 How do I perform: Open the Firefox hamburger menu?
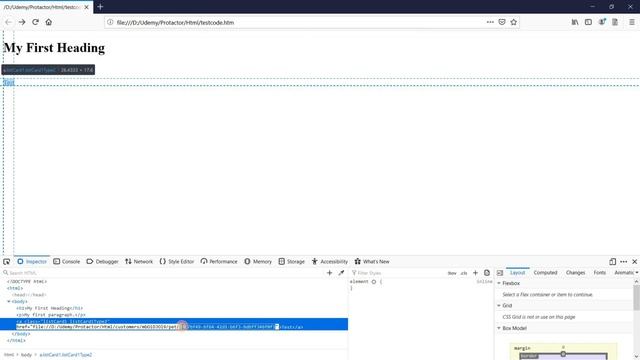[632, 22]
